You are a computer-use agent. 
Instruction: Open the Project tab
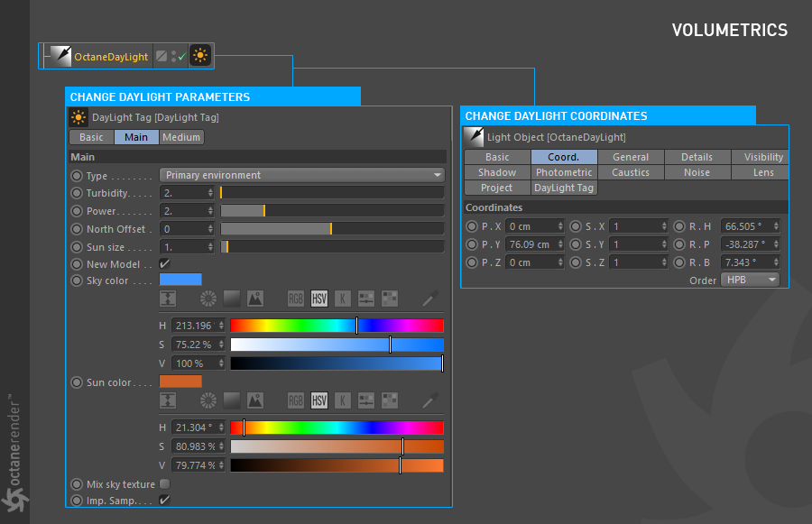(x=497, y=188)
